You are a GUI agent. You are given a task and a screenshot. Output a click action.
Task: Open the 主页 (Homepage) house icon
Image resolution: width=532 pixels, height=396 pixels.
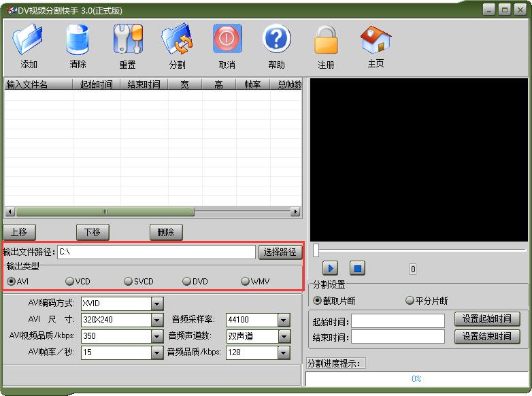pyautogui.click(x=376, y=40)
